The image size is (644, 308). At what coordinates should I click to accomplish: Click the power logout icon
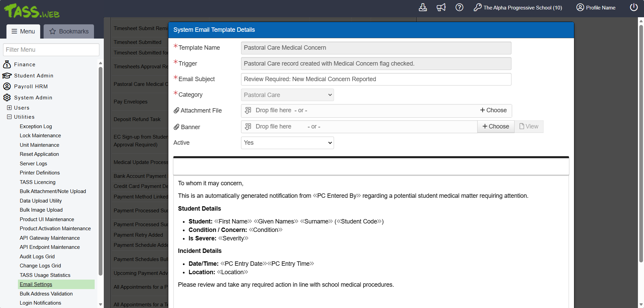(634, 7)
